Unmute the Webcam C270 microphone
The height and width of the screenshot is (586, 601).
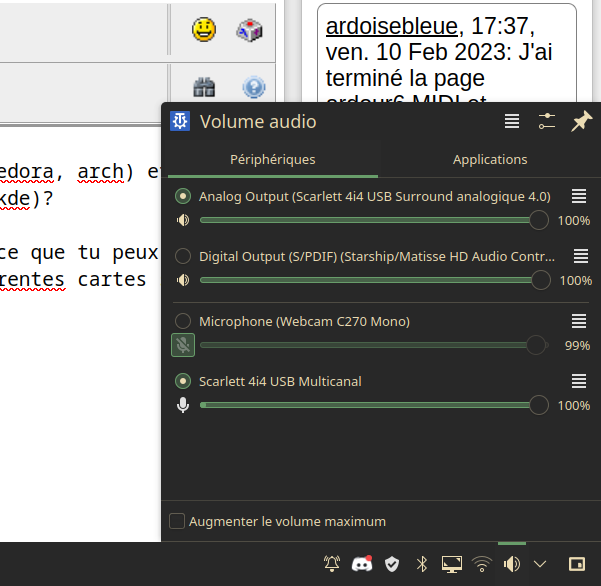tap(183, 345)
